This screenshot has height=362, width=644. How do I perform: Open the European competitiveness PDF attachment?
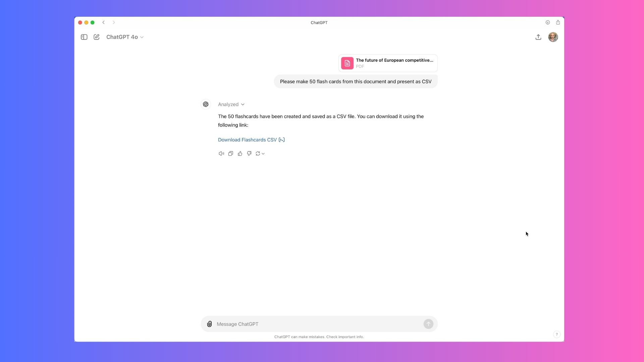tap(387, 63)
